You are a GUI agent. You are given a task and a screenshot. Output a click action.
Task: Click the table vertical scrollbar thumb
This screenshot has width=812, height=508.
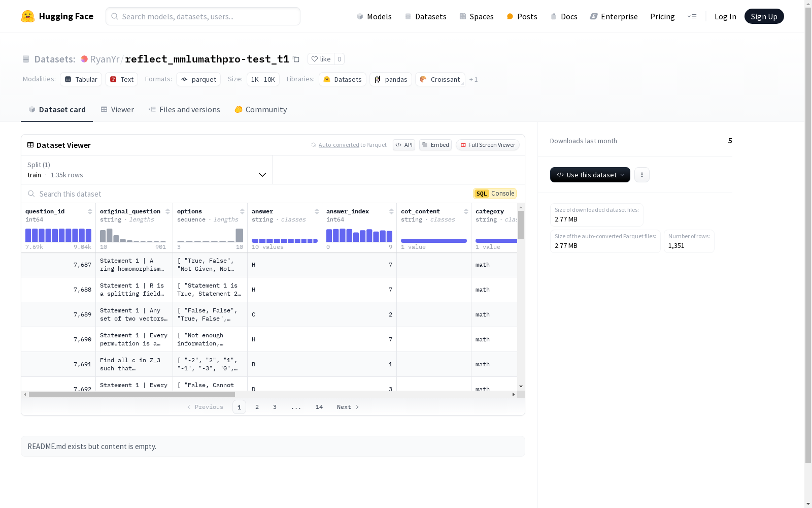(521, 225)
